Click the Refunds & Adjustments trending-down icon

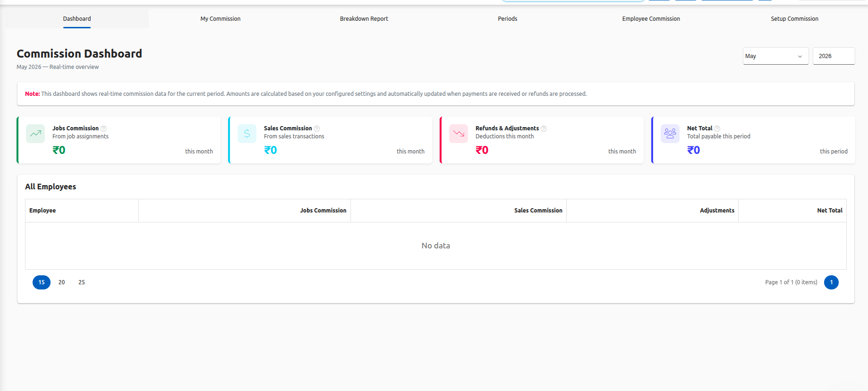[459, 134]
